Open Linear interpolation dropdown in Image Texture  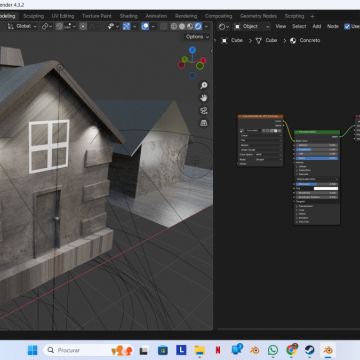[261, 135]
